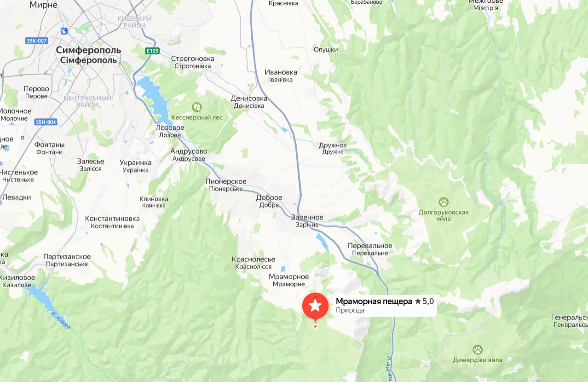Select the Пионерское village label
The image size is (588, 382).
[x=226, y=182]
